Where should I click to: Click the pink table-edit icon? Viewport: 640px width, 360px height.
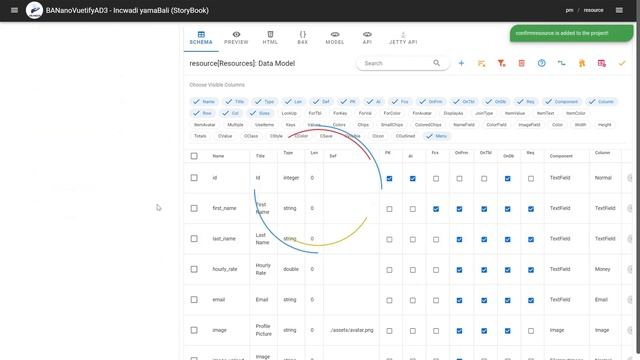pos(602,63)
